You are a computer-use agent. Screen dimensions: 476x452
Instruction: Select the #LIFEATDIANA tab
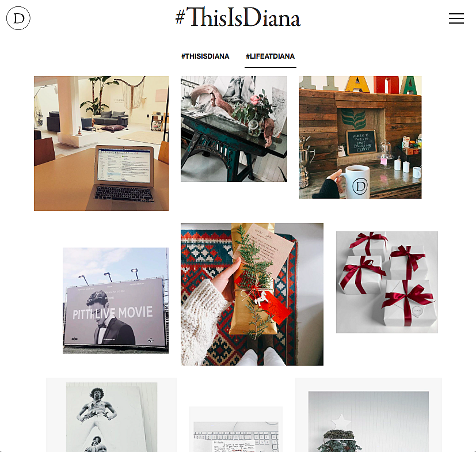(270, 56)
